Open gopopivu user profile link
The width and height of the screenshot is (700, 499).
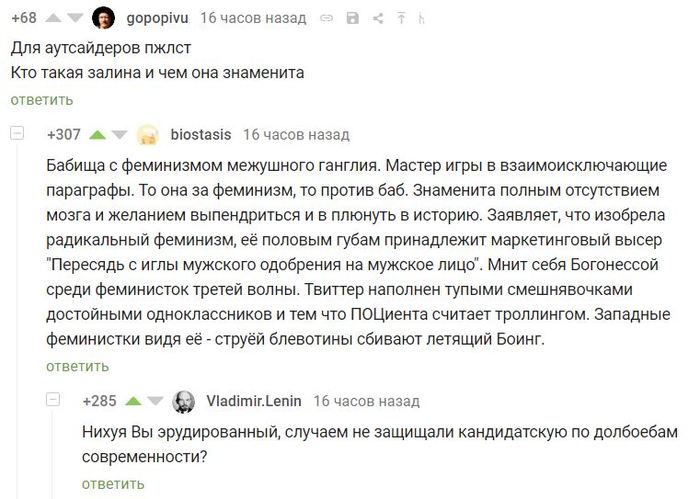[x=157, y=18]
